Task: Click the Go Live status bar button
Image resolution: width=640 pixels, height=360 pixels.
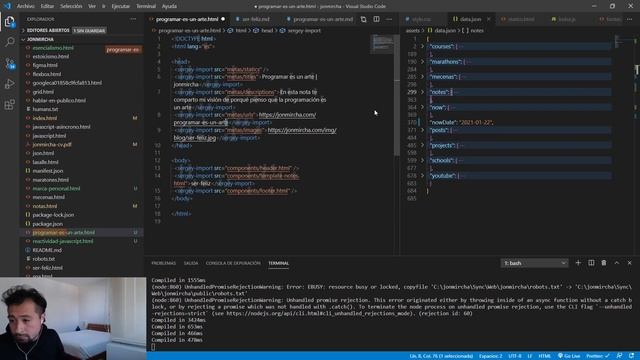Action: click(x=569, y=356)
